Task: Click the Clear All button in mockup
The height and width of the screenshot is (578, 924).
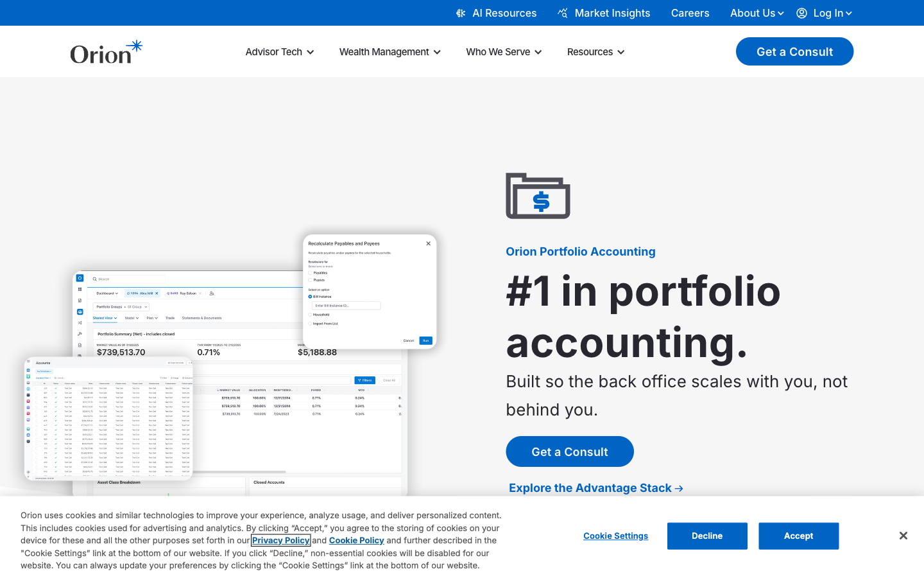Action: 389,380
